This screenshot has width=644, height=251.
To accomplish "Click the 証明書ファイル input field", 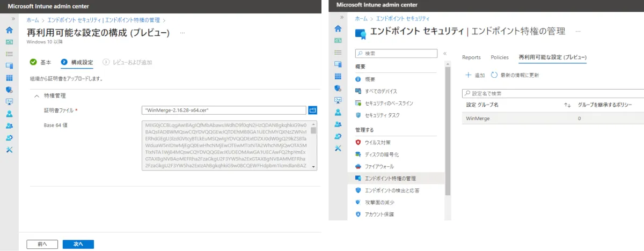I will [224, 110].
